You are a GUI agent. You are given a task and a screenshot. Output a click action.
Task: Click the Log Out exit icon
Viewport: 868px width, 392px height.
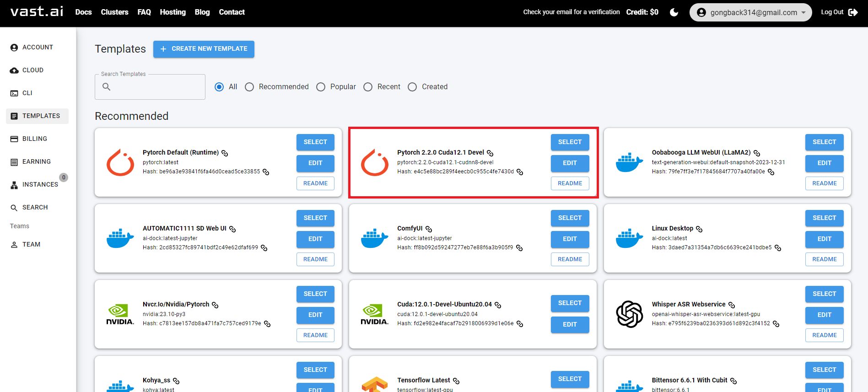point(853,12)
